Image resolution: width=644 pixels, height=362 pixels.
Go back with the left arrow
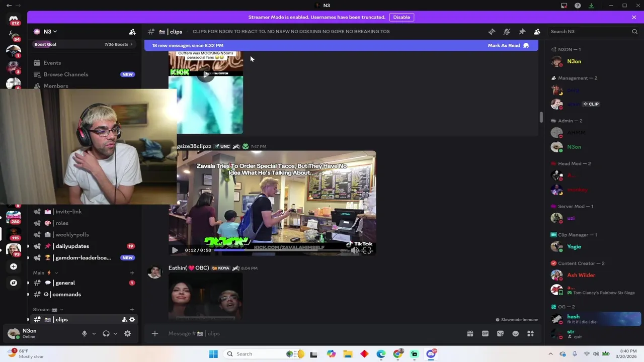[9, 6]
